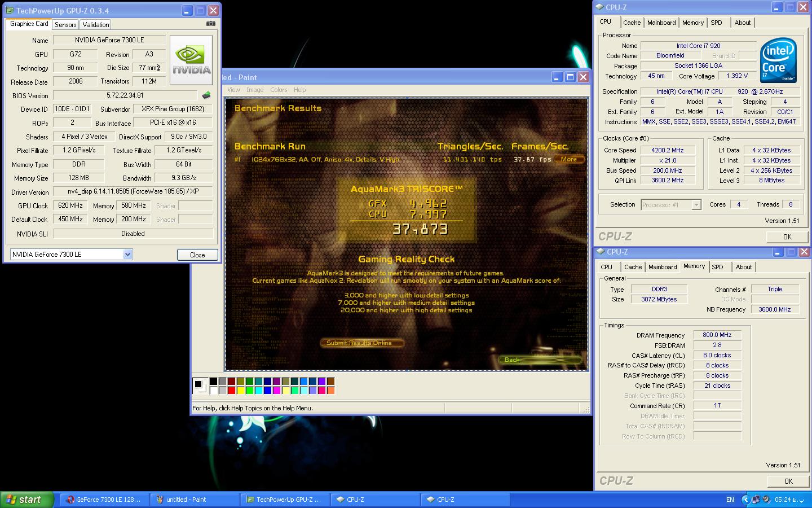Open the Memory tab in top CPU-Z window
Viewport: 812px width, 508px height.
(x=692, y=23)
